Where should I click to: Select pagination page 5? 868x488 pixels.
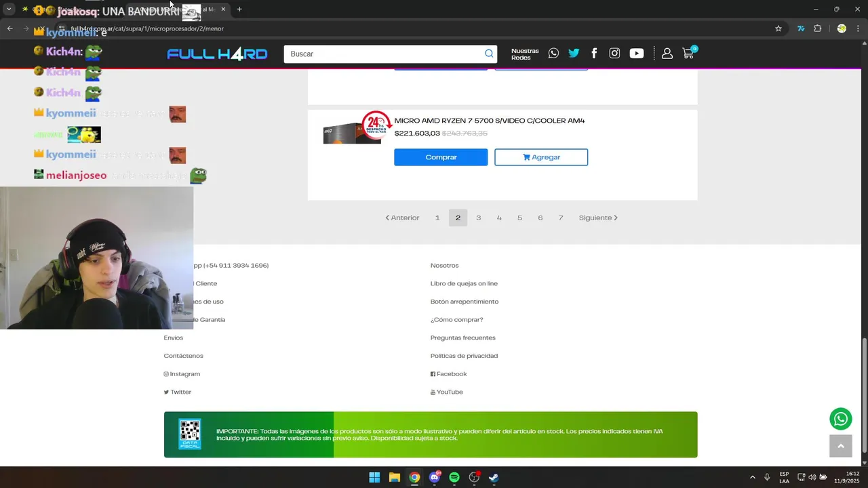pyautogui.click(x=519, y=218)
